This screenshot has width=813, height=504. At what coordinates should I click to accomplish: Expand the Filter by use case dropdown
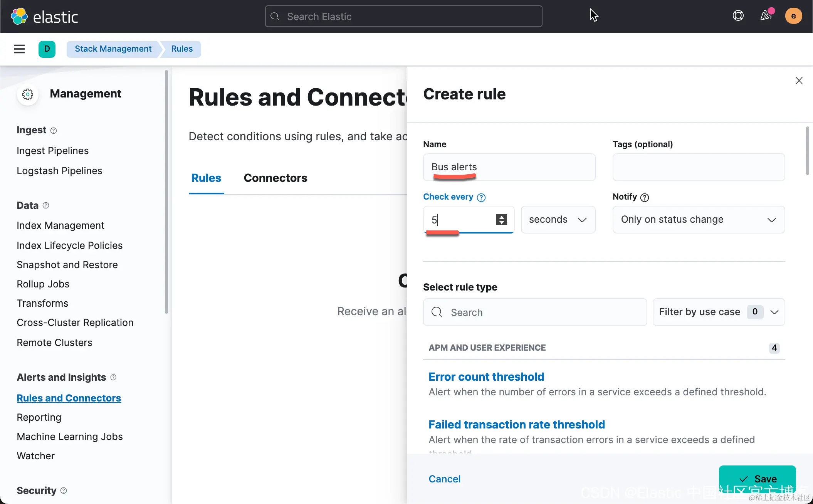coord(718,312)
